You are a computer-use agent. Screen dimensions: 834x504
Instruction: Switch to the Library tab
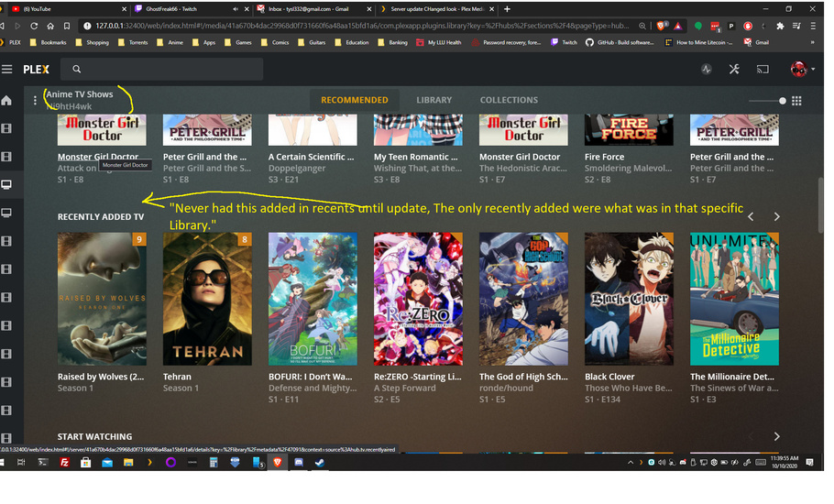point(434,100)
